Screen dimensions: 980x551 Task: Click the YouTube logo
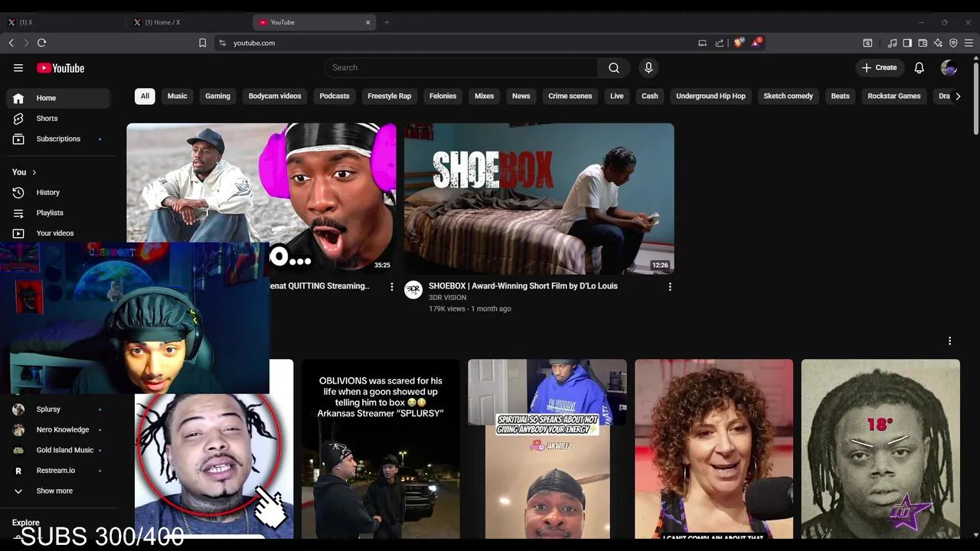pyautogui.click(x=60, y=68)
